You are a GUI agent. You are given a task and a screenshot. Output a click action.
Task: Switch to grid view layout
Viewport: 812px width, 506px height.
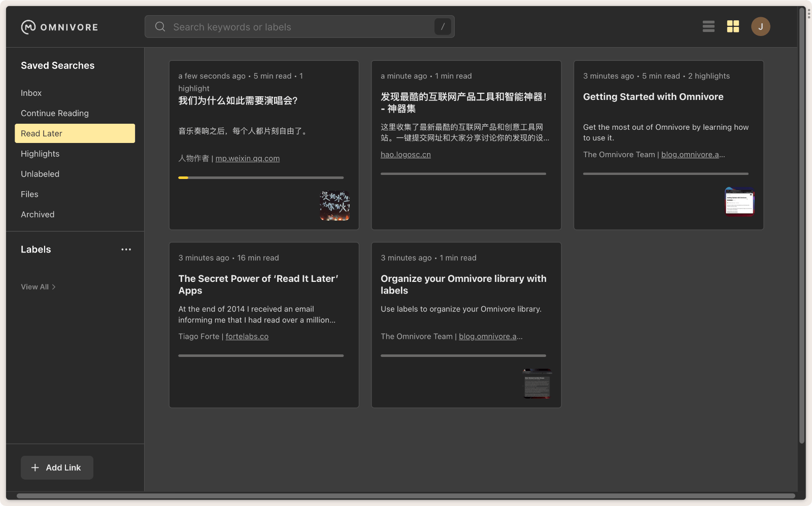click(x=733, y=26)
